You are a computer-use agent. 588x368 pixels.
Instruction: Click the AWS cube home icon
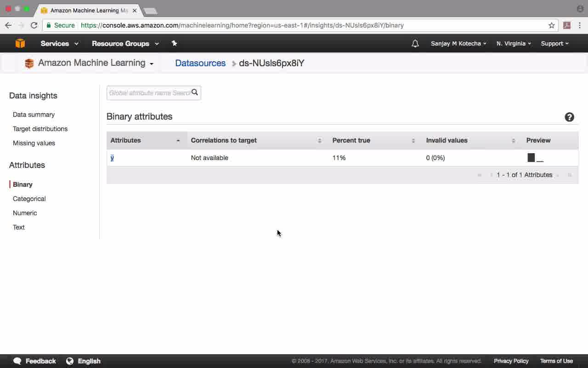(x=20, y=43)
